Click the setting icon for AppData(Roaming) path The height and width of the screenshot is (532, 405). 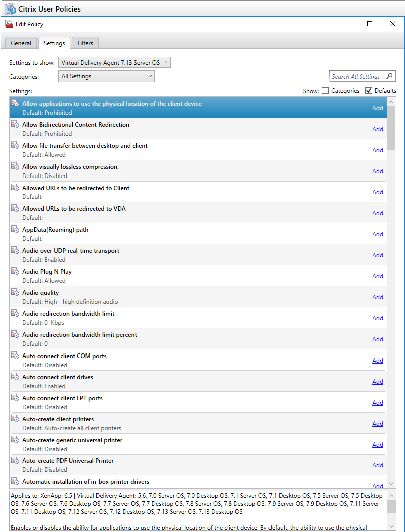[x=15, y=230]
